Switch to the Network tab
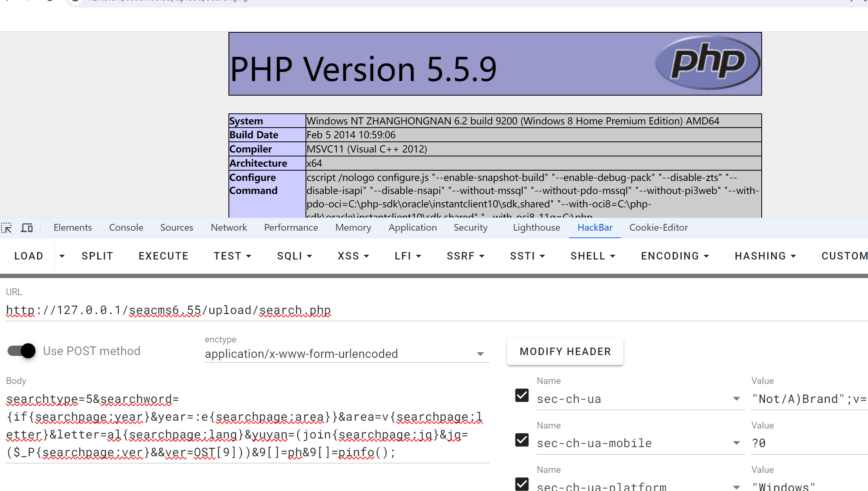Image resolution: width=868 pixels, height=491 pixels. 229,228
